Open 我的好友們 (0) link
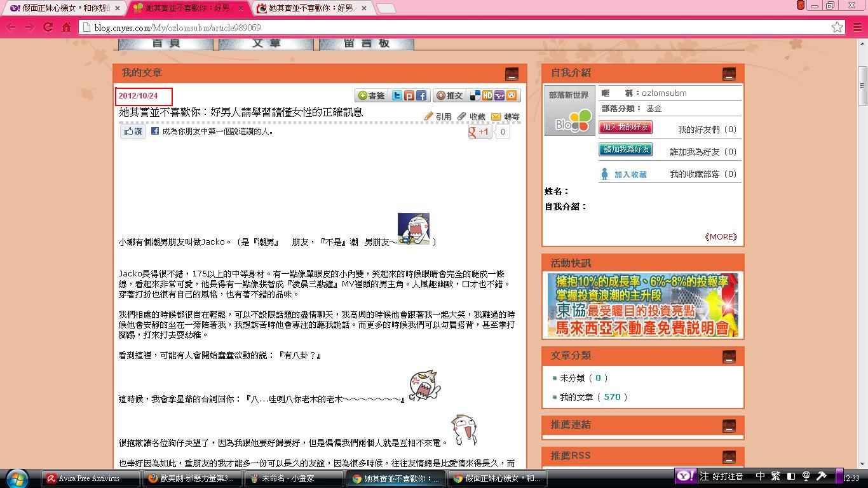The width and height of the screenshot is (868, 488). tap(707, 130)
